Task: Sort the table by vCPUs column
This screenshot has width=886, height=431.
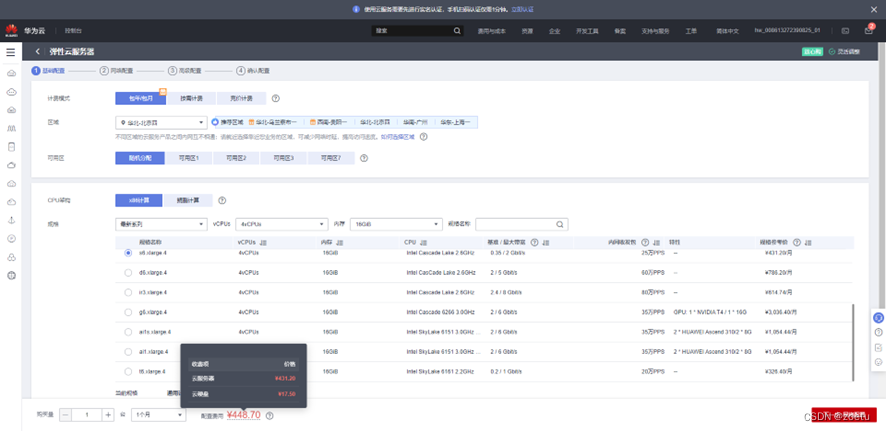Action: pyautogui.click(x=263, y=242)
